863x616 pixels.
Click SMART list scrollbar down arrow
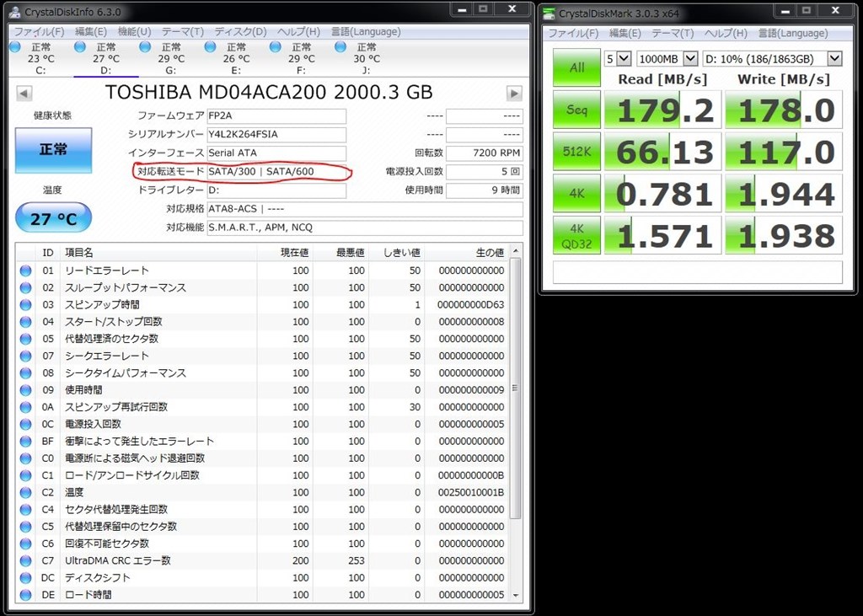click(516, 595)
